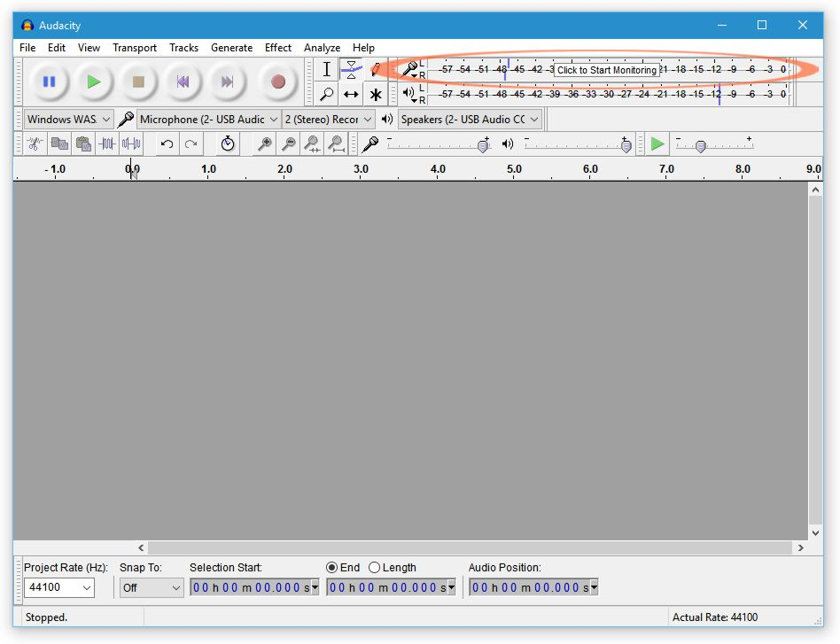Open the recording meter microphone dropdown
Viewport: 840px width, 644px height.
(410, 70)
